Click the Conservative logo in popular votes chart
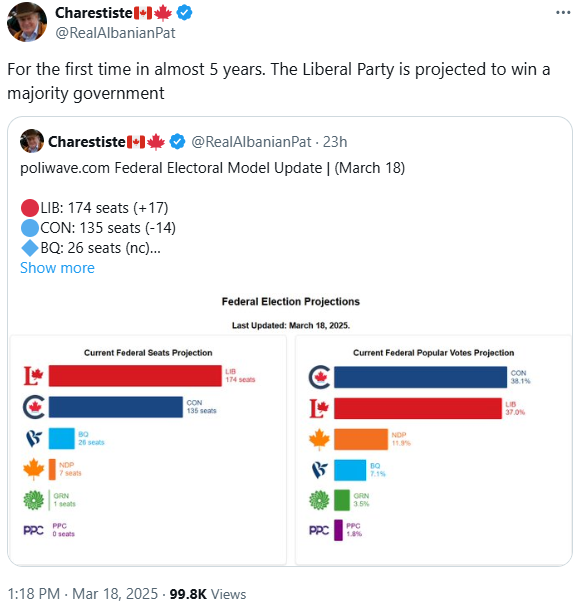The width and height of the screenshot is (588, 608). pyautogui.click(x=319, y=377)
